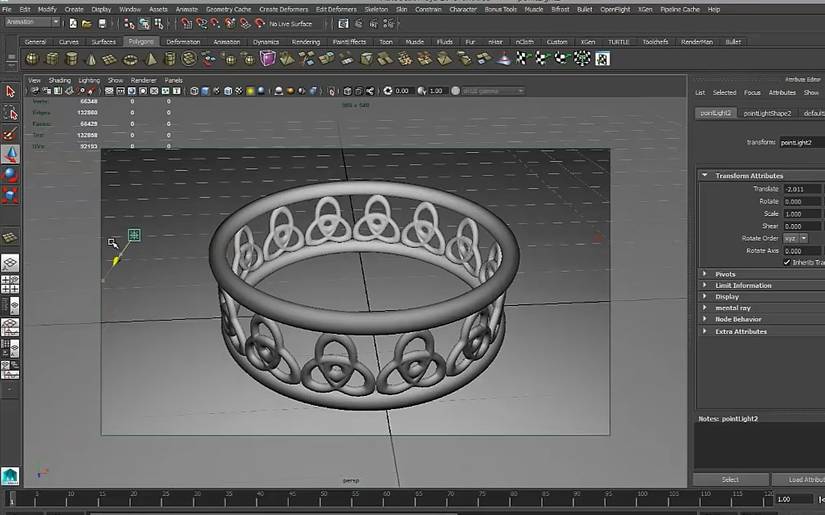Open the Rotate Order xyz dropdown
The image size is (825, 515).
796,238
